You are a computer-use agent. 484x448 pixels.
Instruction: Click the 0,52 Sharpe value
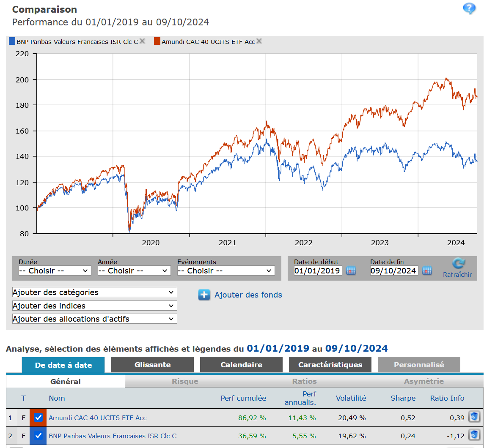pyautogui.click(x=408, y=418)
